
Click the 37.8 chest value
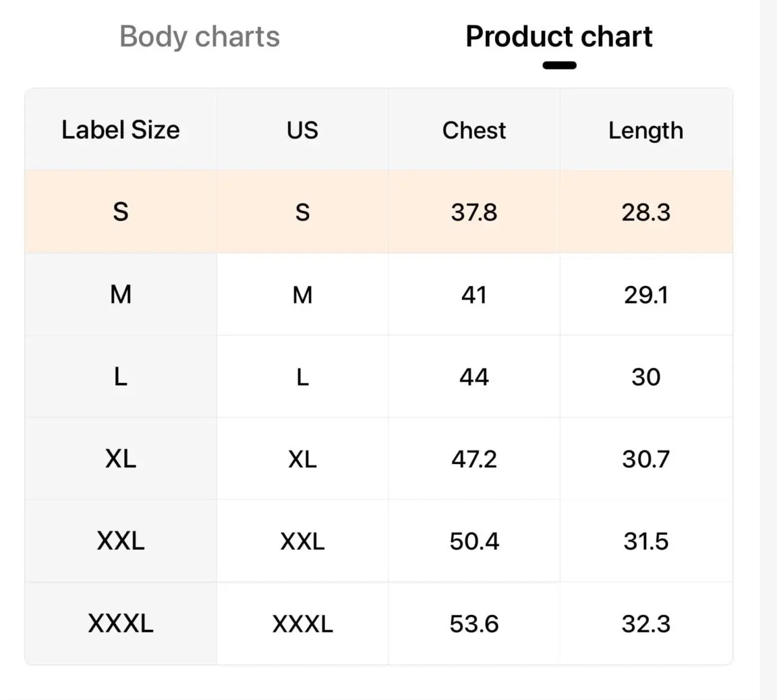pyautogui.click(x=474, y=212)
